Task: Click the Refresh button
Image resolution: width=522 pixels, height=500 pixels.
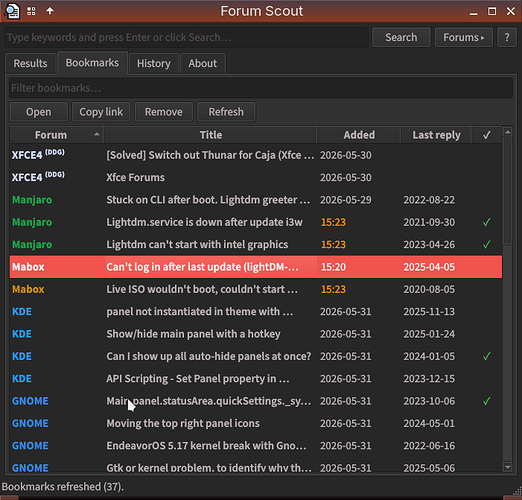Action: pyautogui.click(x=226, y=112)
